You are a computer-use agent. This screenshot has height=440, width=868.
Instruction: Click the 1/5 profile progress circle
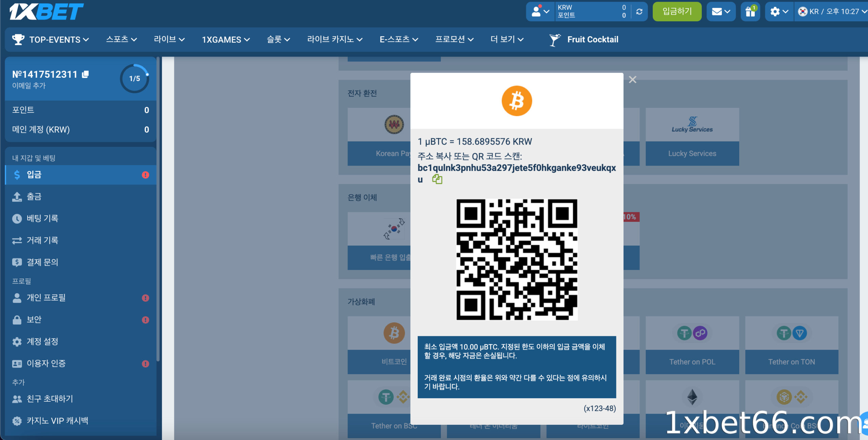point(135,79)
